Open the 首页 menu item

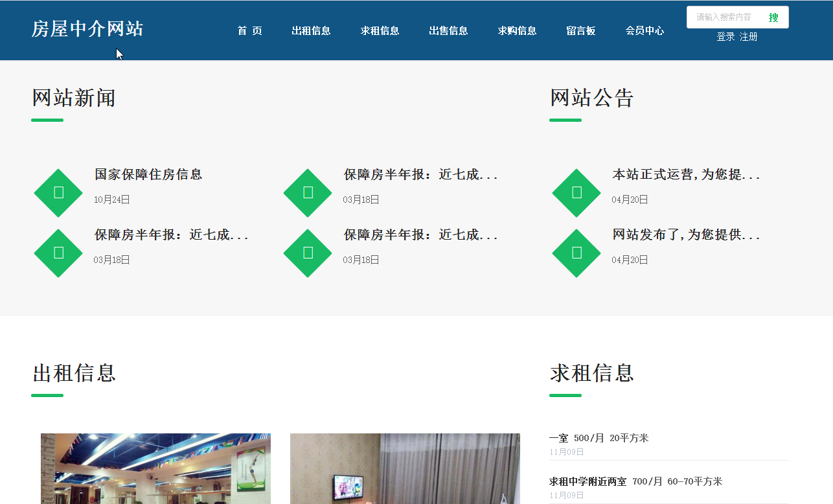coord(249,30)
